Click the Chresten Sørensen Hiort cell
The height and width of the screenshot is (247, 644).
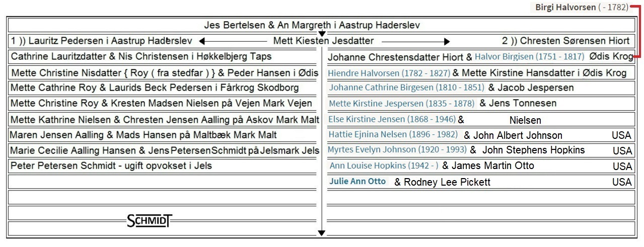(x=565, y=41)
